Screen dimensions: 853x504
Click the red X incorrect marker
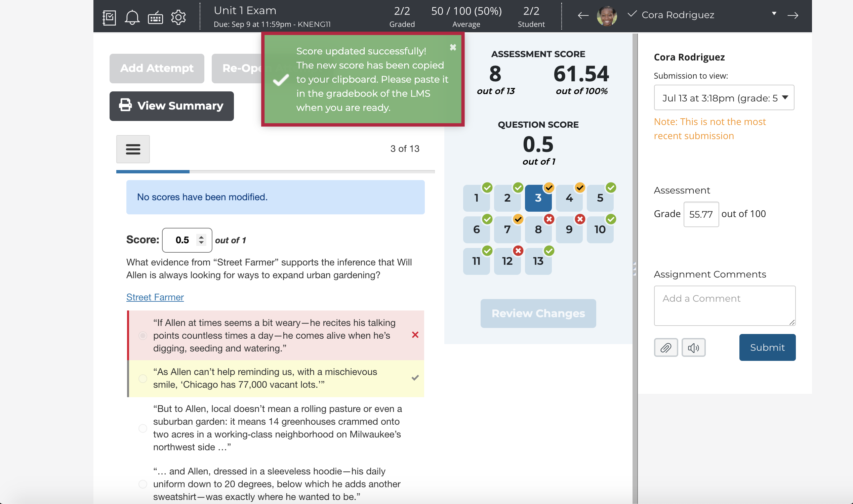point(415,335)
